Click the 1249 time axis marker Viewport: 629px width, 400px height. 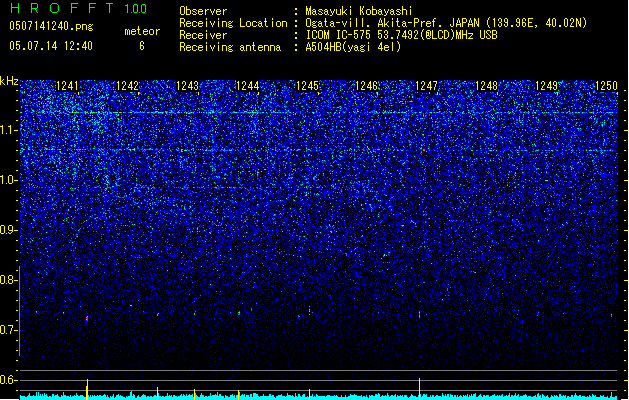pos(546,86)
